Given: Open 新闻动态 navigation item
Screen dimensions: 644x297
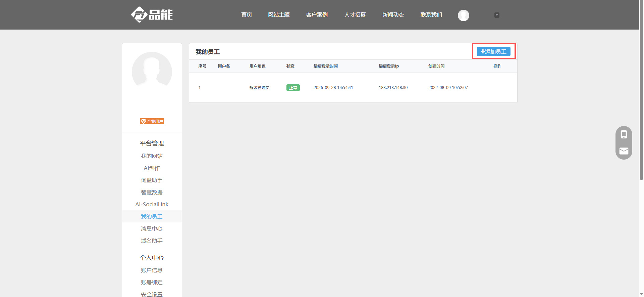Looking at the screenshot, I should click(393, 15).
